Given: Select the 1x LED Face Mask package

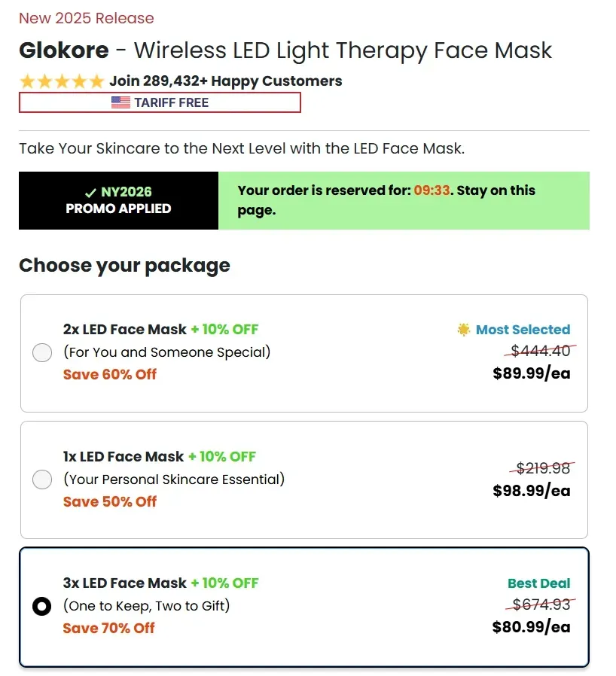Looking at the screenshot, I should [42, 480].
